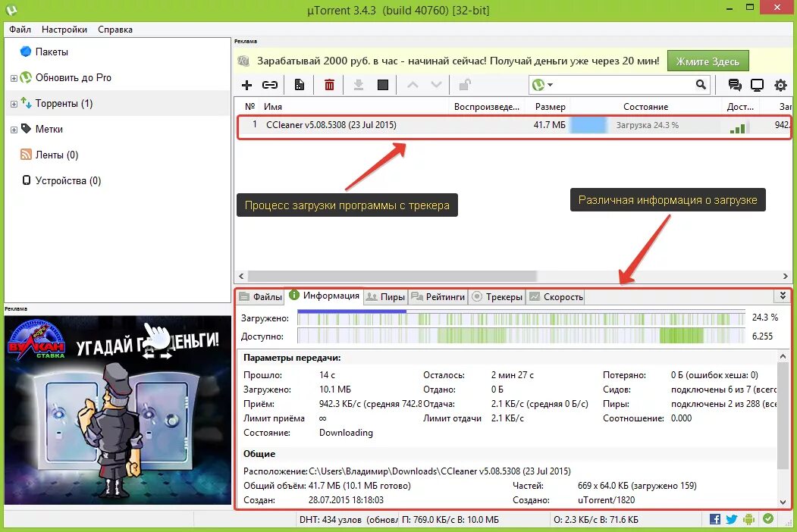This screenshot has width=797, height=532.
Task: Open the search engine selector dropdown
Action: tap(542, 85)
